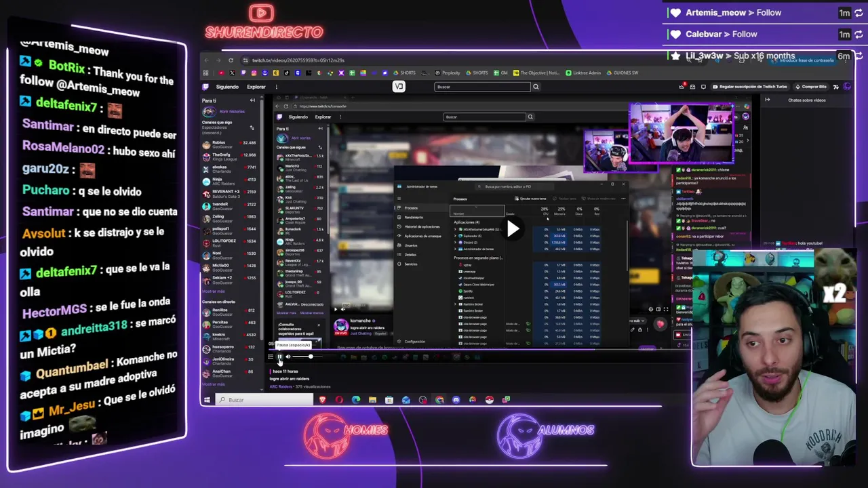Click the Windows taskbar Buscar search box
868x488 pixels.
[x=264, y=400]
